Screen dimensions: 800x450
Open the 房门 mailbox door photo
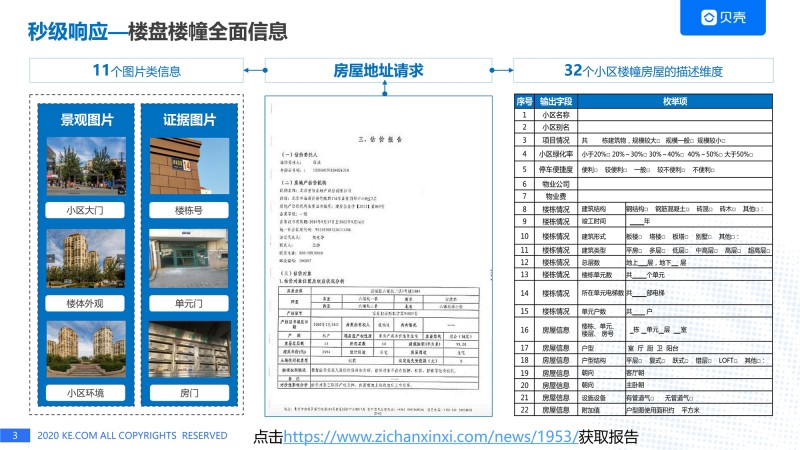pos(189,349)
